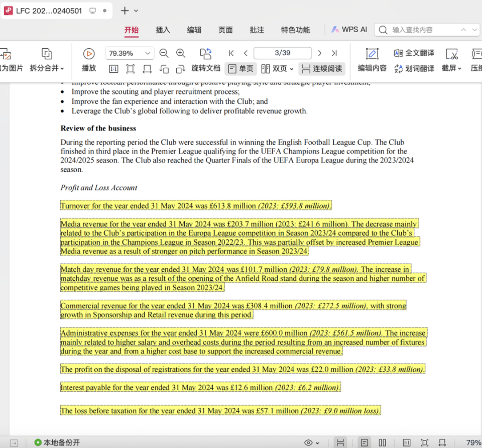
Task: Expand the side panel arrow icon
Action: click(x=14, y=443)
